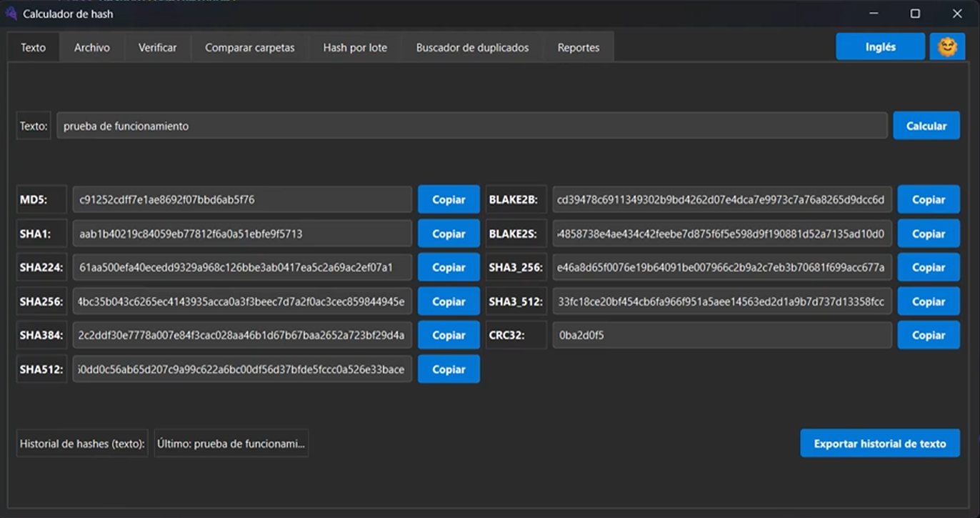
Task: Click the Texto input field
Action: coord(471,126)
